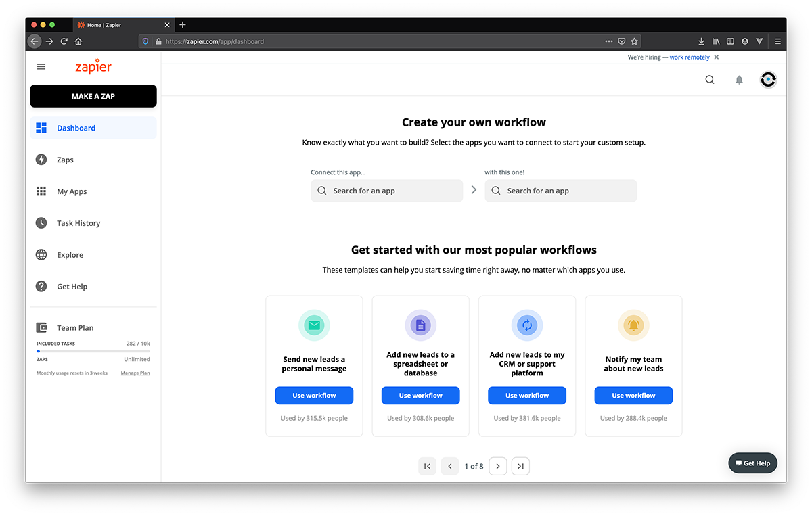Click the yellow bell workflow icon

pyautogui.click(x=633, y=325)
